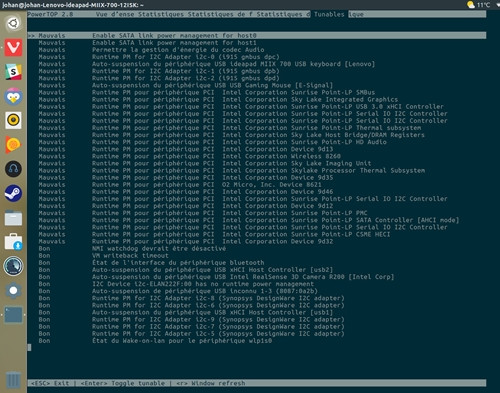Image resolution: width=500 pixels, height=393 pixels.
Task: Select I2C Adapter i2c-9 Synopsys row
Action: (257, 320)
